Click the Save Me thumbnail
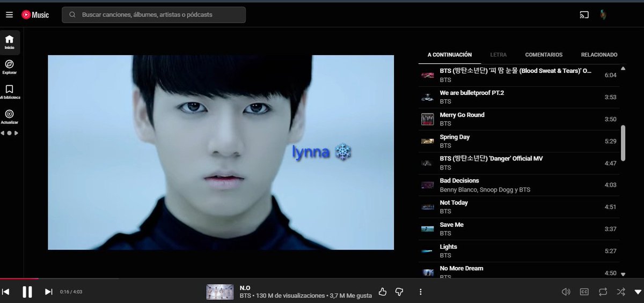The image size is (644, 303). coord(428,229)
